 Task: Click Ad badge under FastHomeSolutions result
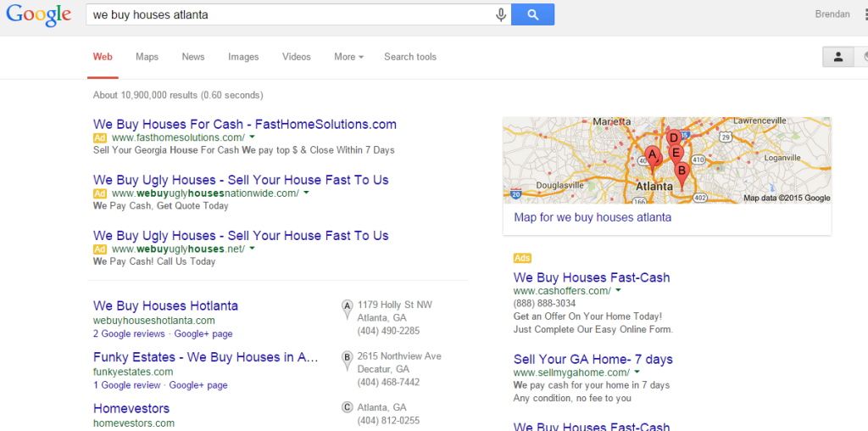coord(100,137)
